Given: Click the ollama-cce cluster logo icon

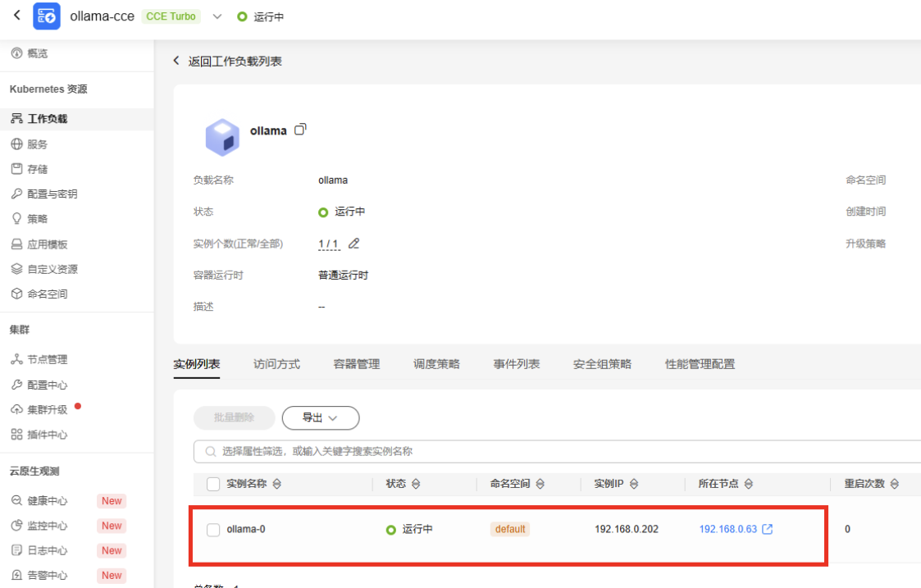Looking at the screenshot, I should point(47,16).
